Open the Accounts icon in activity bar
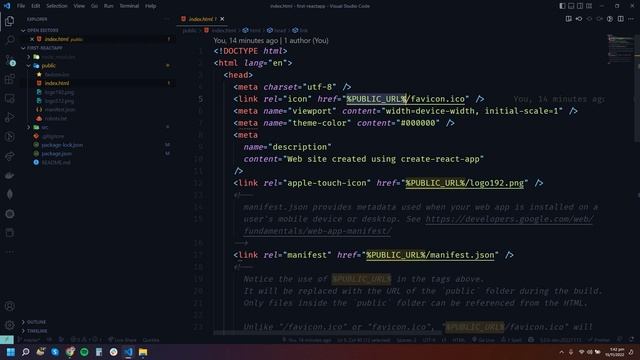Image resolution: width=640 pixels, height=360 pixels. click(10, 306)
